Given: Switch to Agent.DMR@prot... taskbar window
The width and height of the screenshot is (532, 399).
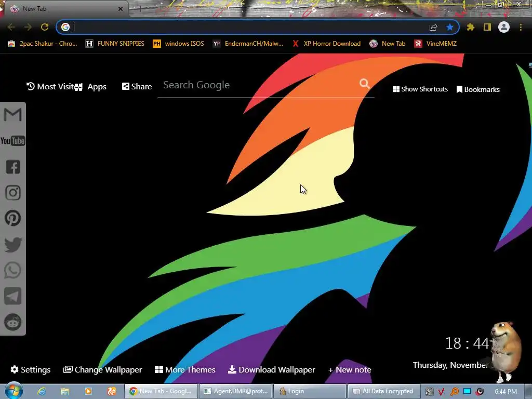Looking at the screenshot, I should (x=235, y=391).
